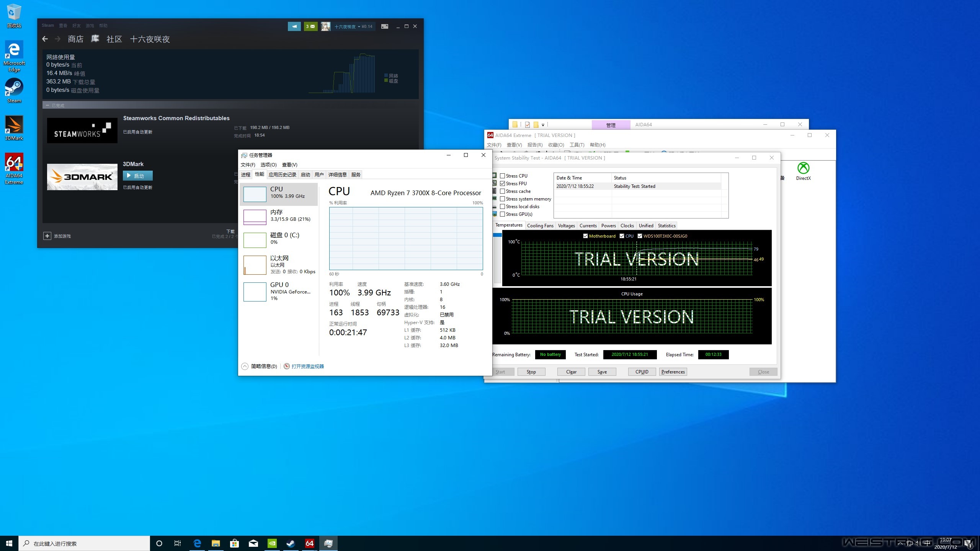Enable Stress system memory checkbox
The width and height of the screenshot is (980, 551).
(x=503, y=199)
